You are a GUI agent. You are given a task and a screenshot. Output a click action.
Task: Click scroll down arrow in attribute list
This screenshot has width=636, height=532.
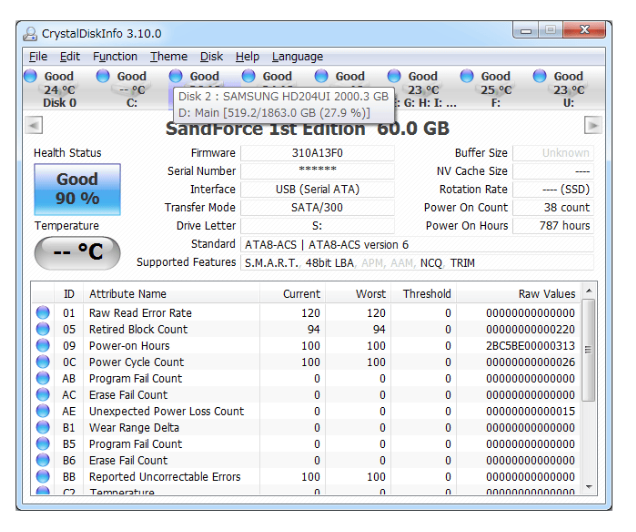point(589,487)
